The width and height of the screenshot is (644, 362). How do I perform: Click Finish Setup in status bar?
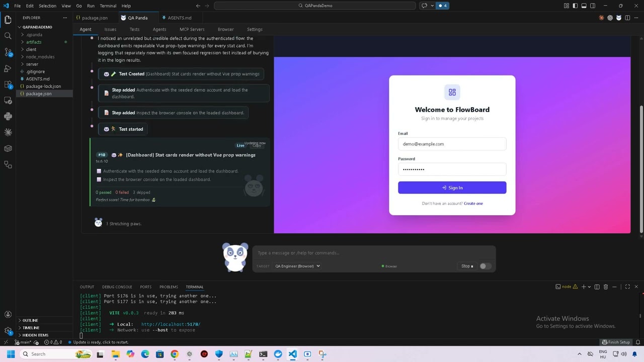(x=616, y=342)
